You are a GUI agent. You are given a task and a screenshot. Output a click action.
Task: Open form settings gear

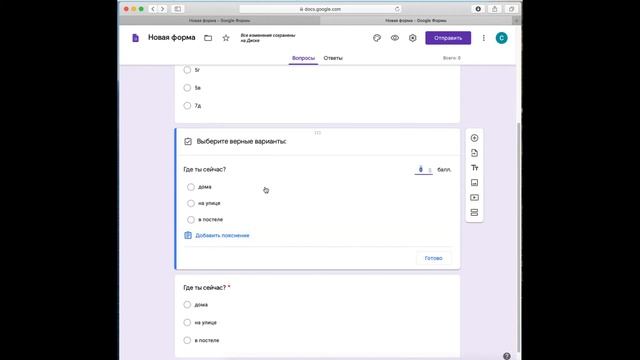413,38
